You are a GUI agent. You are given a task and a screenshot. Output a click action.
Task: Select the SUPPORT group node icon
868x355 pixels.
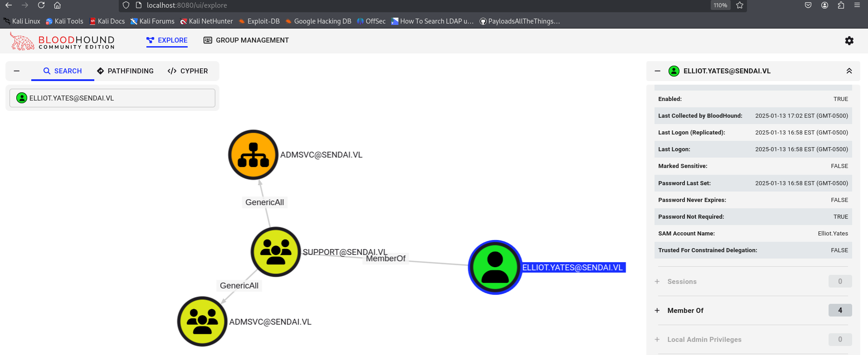[276, 252]
